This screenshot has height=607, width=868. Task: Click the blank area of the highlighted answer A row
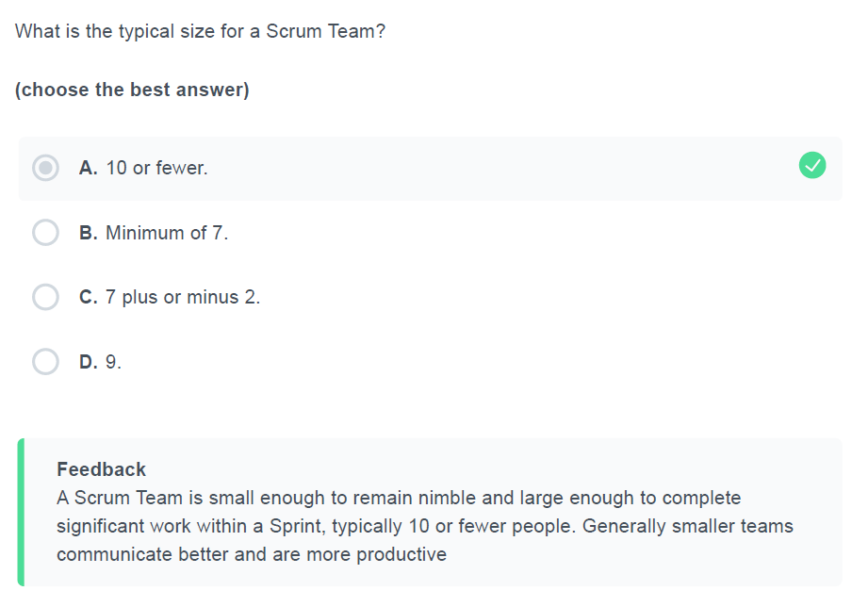(x=499, y=168)
